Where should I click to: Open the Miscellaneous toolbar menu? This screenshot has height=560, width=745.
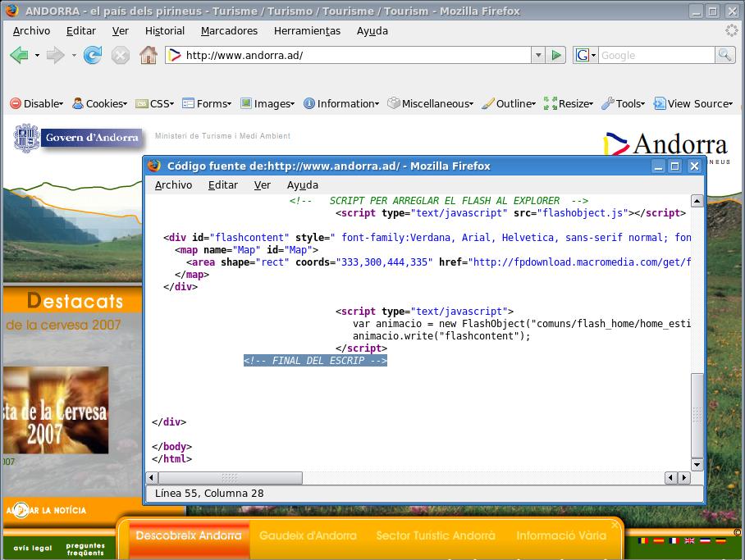pyautogui.click(x=431, y=103)
